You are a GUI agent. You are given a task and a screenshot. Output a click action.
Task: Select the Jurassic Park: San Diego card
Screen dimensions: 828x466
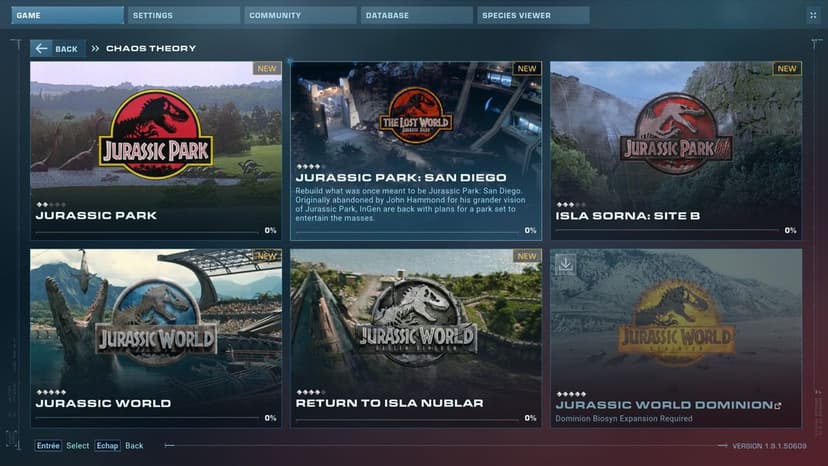tap(416, 151)
